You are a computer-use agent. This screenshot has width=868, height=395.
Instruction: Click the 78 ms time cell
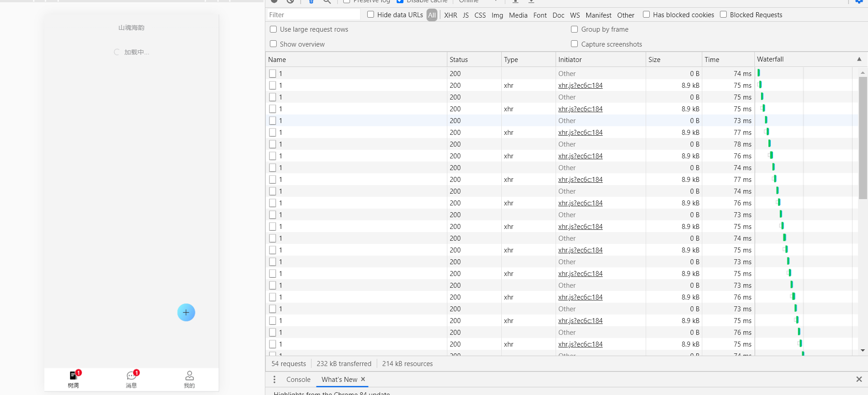[743, 144]
